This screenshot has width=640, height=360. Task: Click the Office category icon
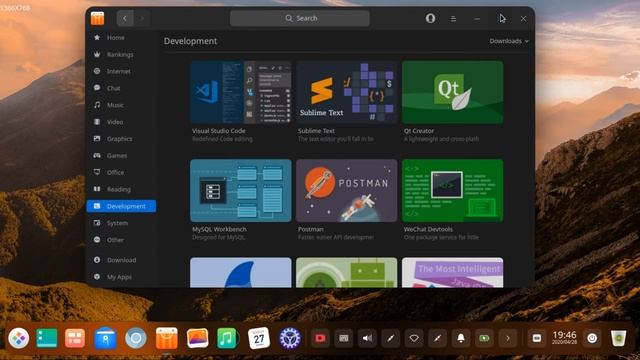tap(97, 172)
